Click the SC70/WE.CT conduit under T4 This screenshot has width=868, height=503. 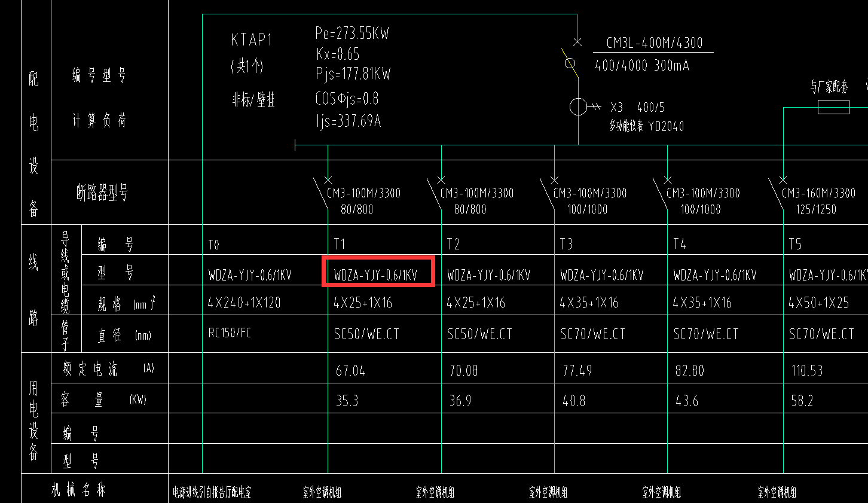[x=706, y=334]
